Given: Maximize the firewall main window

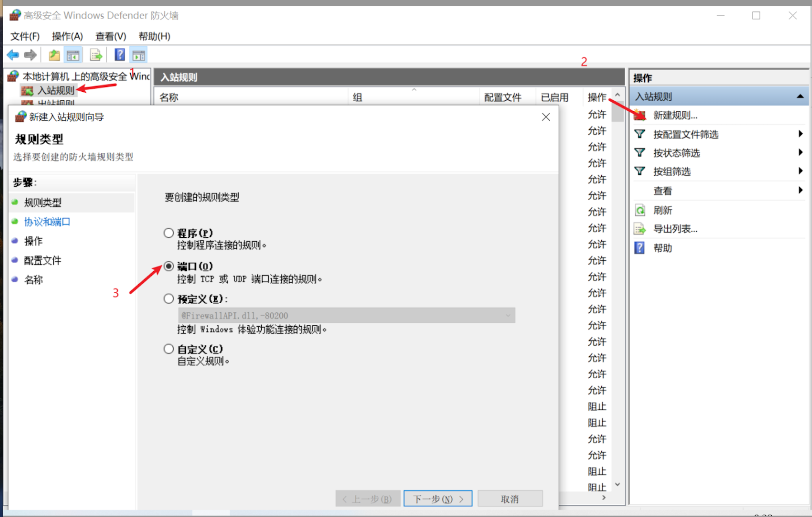Looking at the screenshot, I should pos(756,15).
